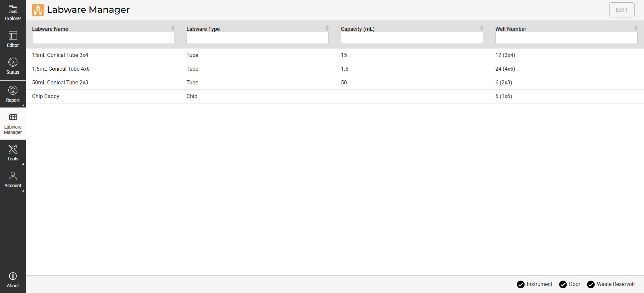644x293 pixels.
Task: Open the Tools sidebar icon
Action: [13, 149]
